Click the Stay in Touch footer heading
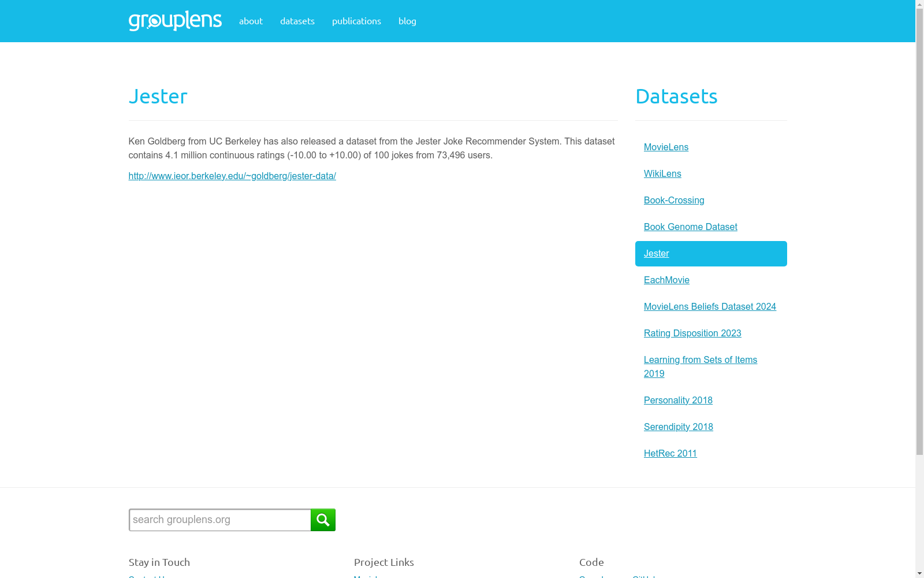The width and height of the screenshot is (924, 578). (x=159, y=562)
